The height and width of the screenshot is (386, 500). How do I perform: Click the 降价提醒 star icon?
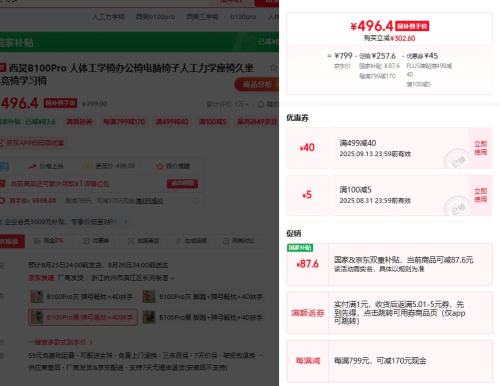pyautogui.click(x=159, y=166)
